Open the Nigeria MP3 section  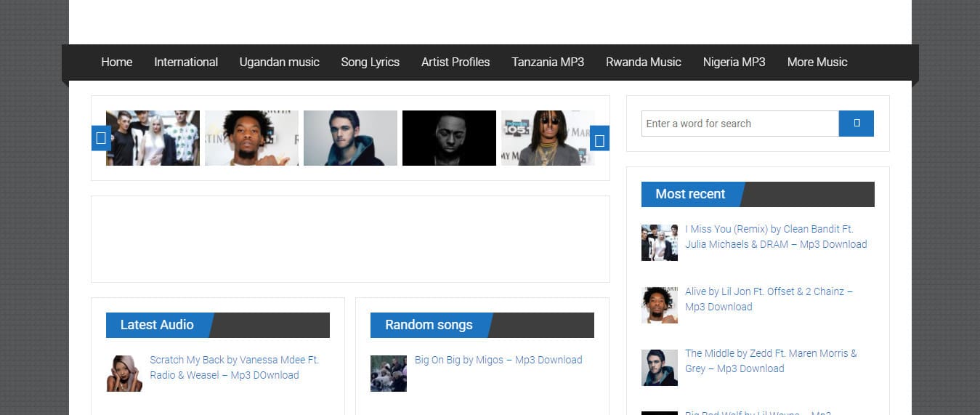coord(734,63)
